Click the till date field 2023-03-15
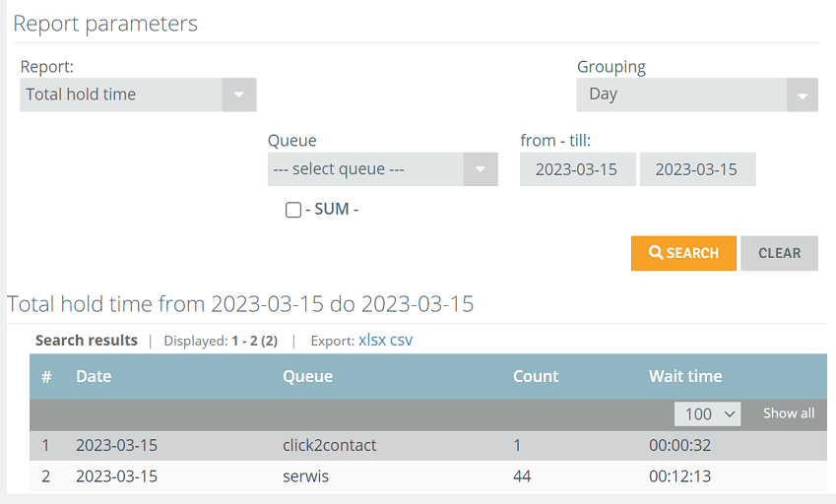The height and width of the screenshot is (504, 836). pos(697,169)
